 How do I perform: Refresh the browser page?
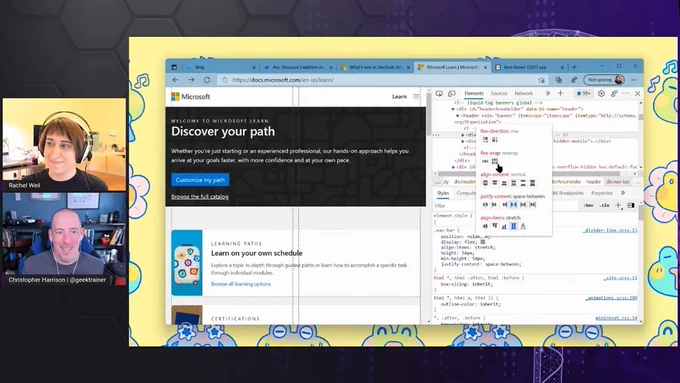click(207, 80)
